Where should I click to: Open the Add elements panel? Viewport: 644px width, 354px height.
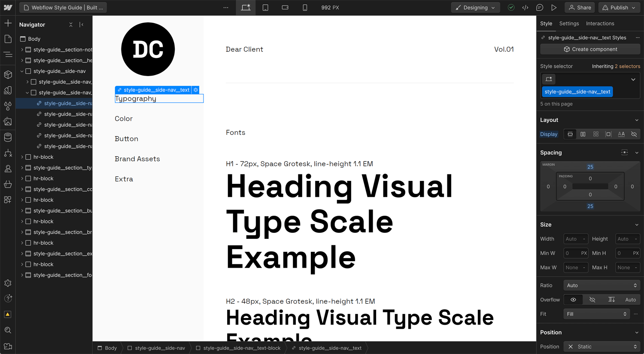coord(8,23)
